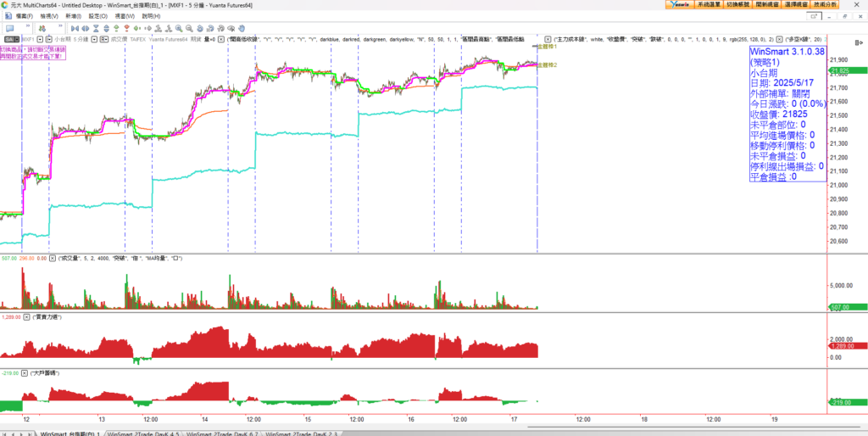Toggle the box before 買賣力道 indicator
This screenshot has width=868, height=436.
28,316
